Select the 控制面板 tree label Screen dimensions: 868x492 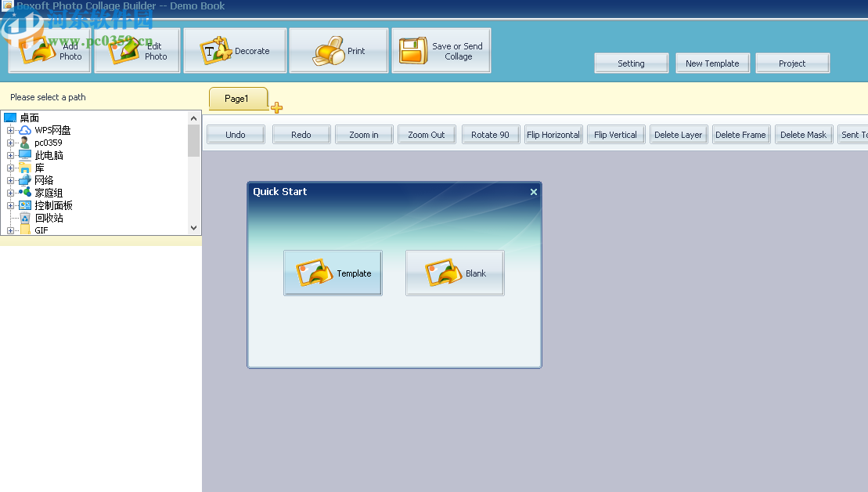(x=54, y=205)
